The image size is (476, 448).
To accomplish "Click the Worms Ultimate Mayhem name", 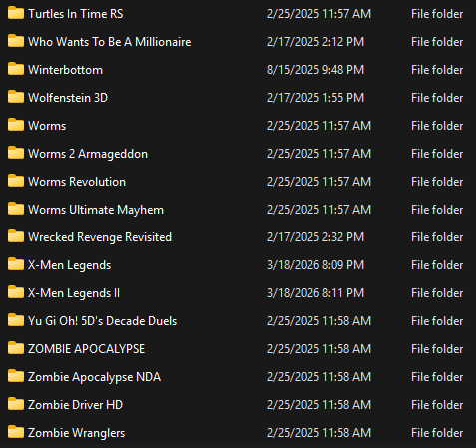I will click(x=96, y=210).
